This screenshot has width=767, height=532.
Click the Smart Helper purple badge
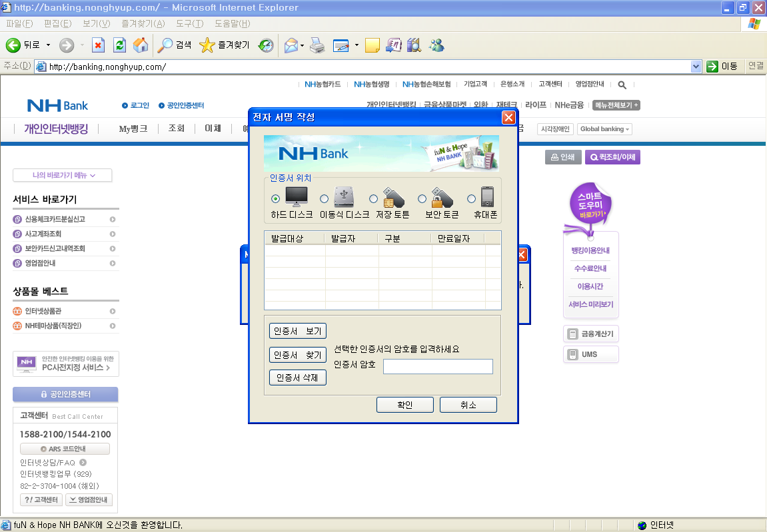590,204
